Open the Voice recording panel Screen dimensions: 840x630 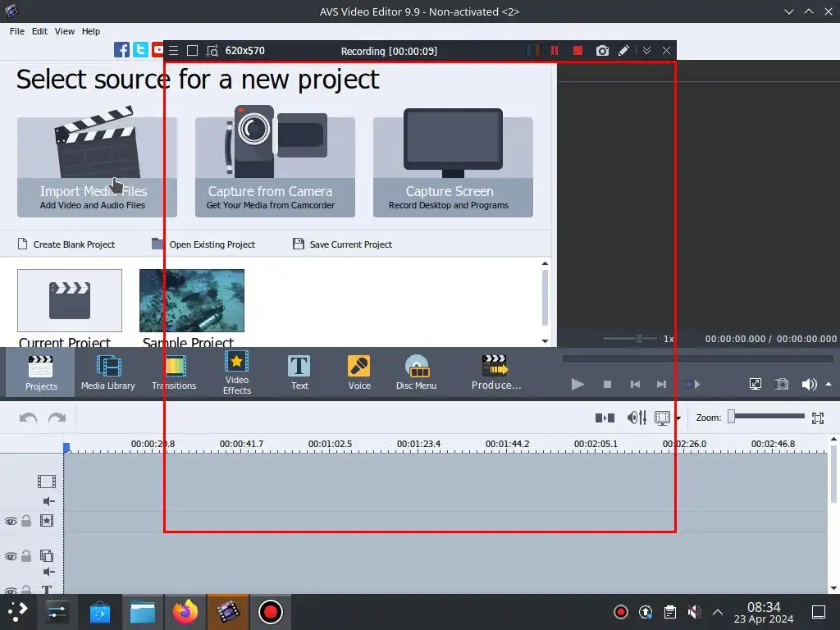click(x=359, y=372)
